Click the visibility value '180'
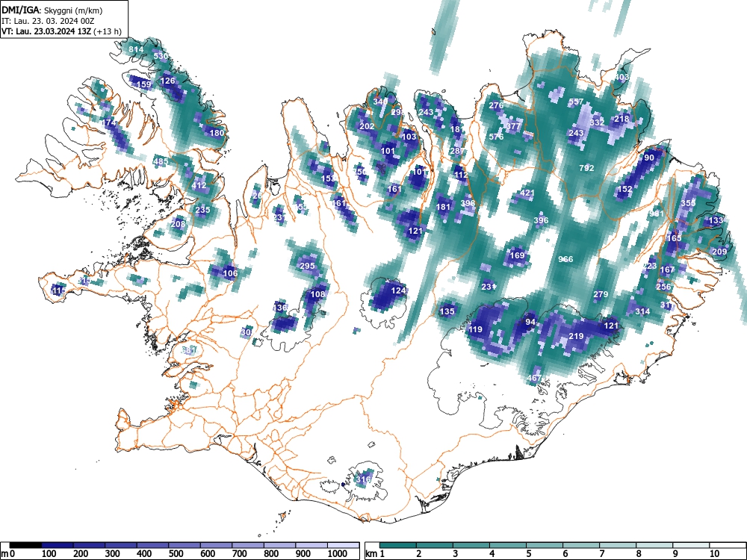Image resolution: width=747 pixels, height=560 pixels. pos(217,133)
